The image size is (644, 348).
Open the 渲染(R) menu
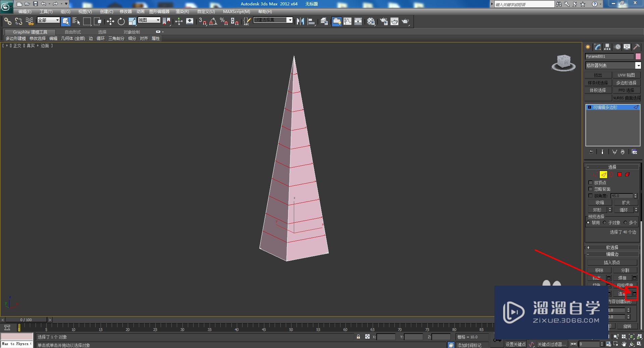[182, 12]
